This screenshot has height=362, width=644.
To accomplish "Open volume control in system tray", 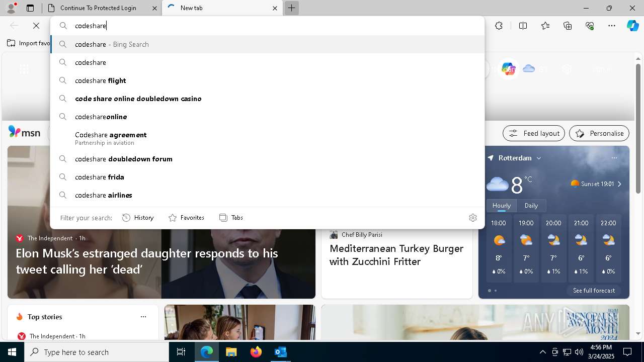I will (579, 352).
